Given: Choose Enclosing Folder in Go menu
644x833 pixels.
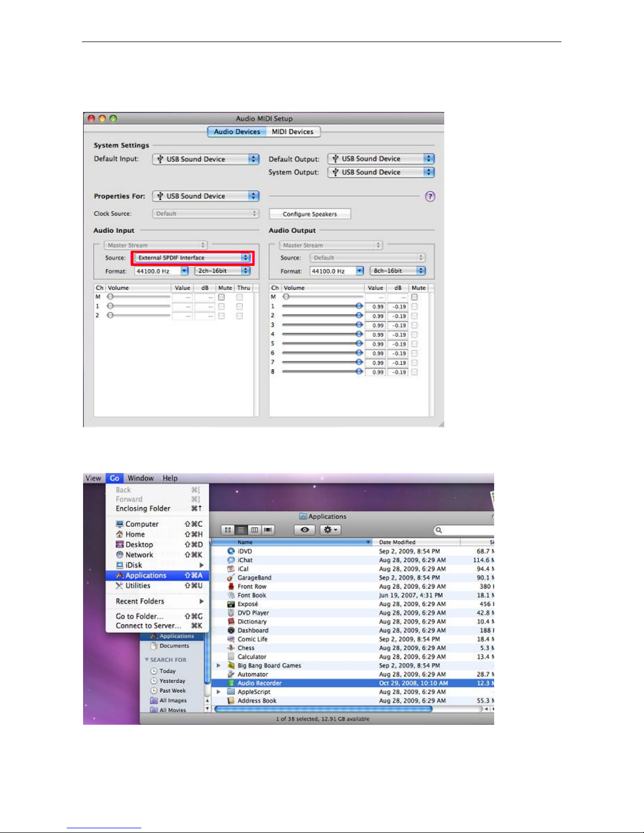Looking at the screenshot, I should 158,508.
